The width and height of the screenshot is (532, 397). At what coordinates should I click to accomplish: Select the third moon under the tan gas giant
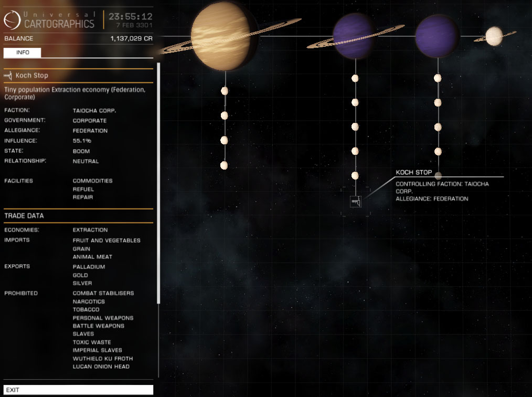224,140
